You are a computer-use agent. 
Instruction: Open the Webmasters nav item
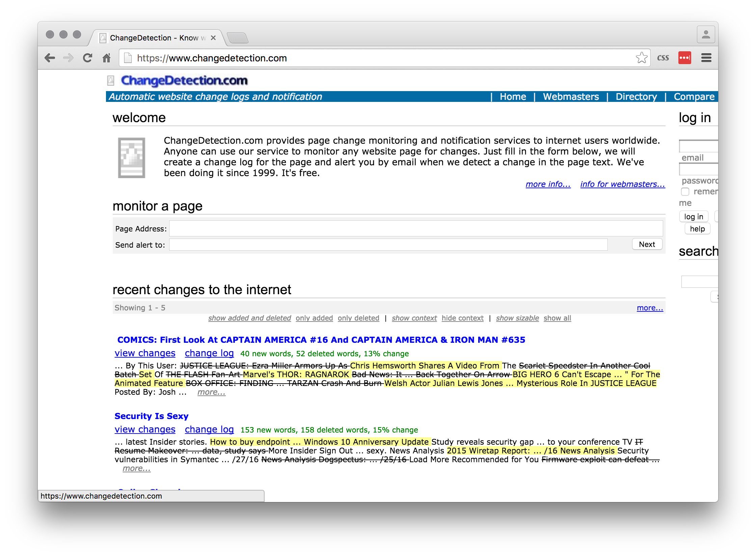click(571, 97)
